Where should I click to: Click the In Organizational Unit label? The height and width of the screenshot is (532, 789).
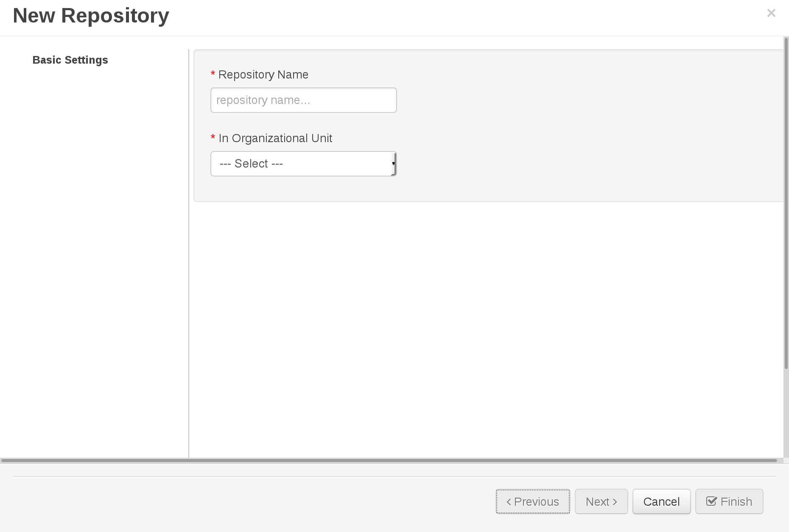click(275, 138)
